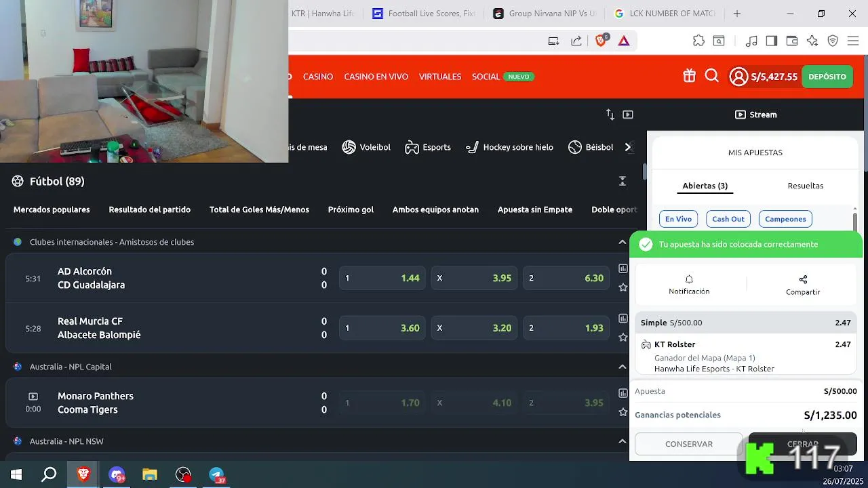868x488 pixels.
Task: Favorite the AD Alcorcón match star
Action: (623, 287)
